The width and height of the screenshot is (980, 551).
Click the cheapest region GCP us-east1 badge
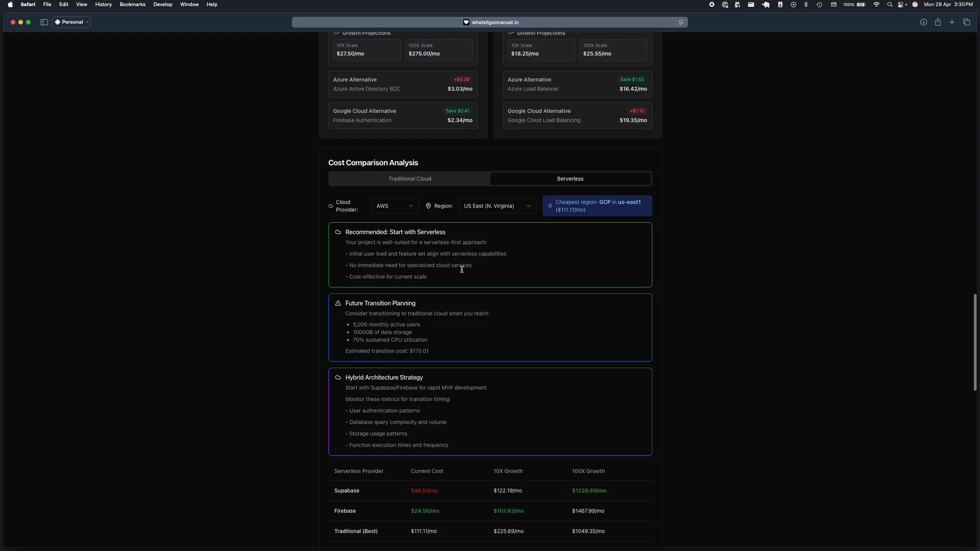(x=597, y=206)
